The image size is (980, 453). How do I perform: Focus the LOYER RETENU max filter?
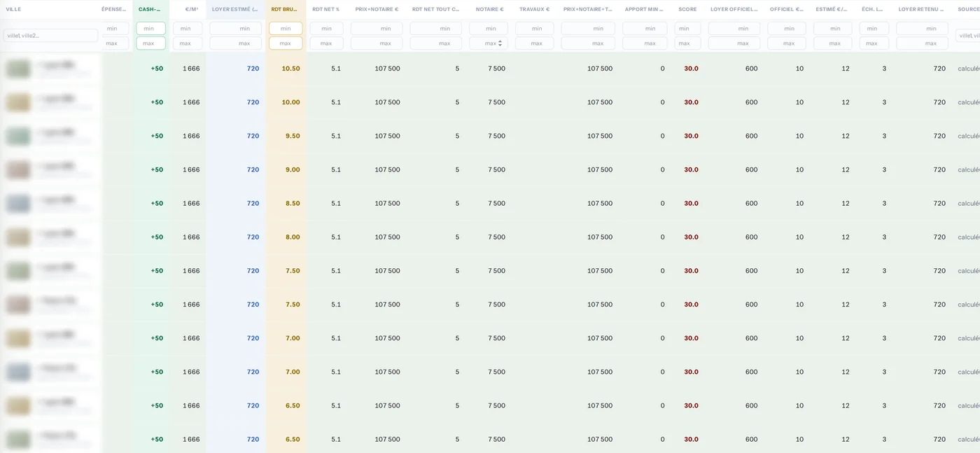922,43
